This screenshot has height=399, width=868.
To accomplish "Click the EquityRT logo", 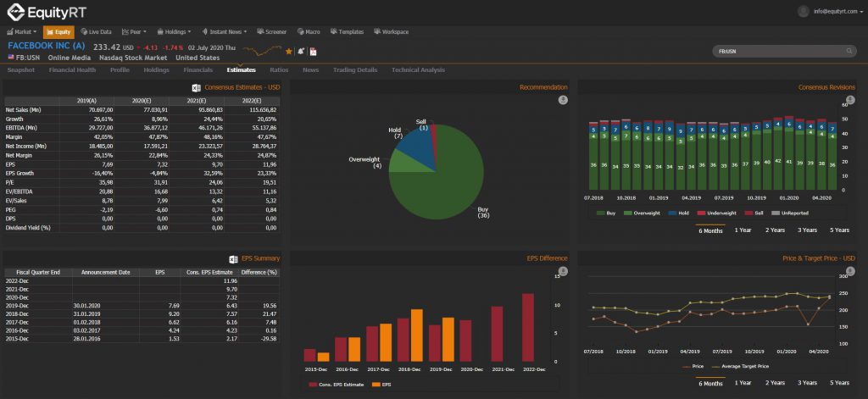I will pyautogui.click(x=47, y=12).
